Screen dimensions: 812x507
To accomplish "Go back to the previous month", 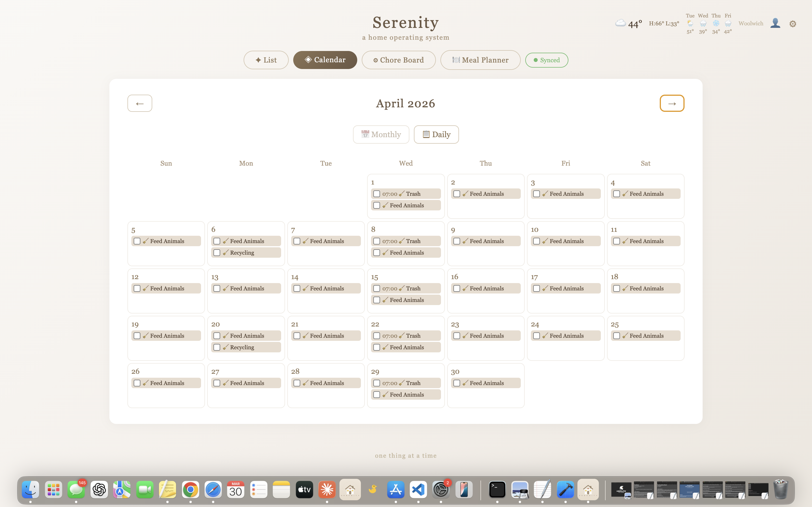I will 140,103.
